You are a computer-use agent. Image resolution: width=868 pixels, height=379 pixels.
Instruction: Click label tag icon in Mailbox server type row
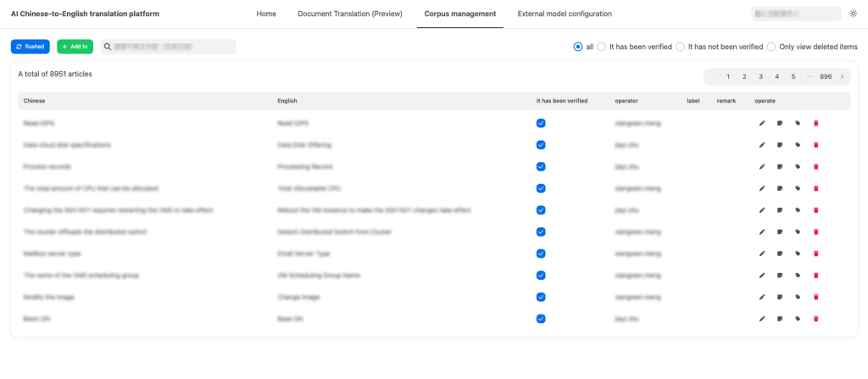pos(798,254)
